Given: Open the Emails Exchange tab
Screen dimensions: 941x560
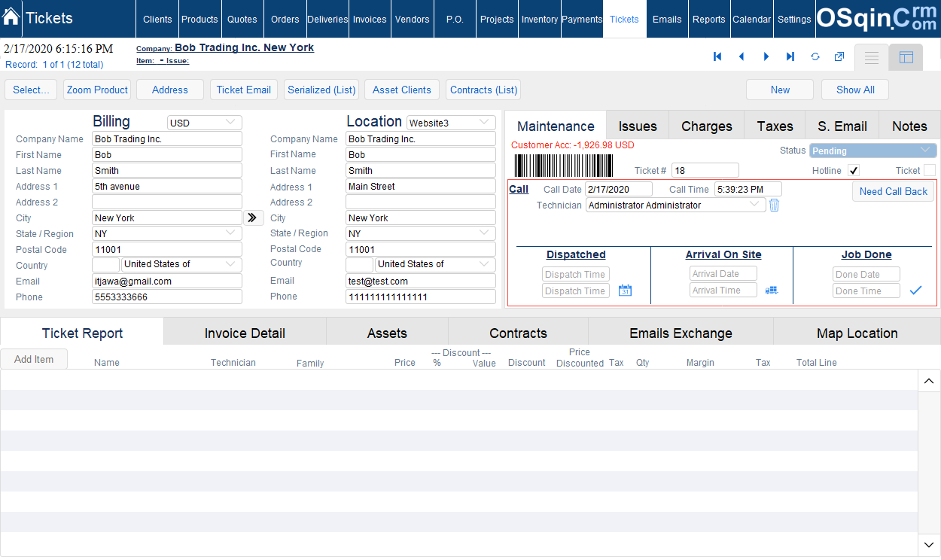Looking at the screenshot, I should [681, 333].
